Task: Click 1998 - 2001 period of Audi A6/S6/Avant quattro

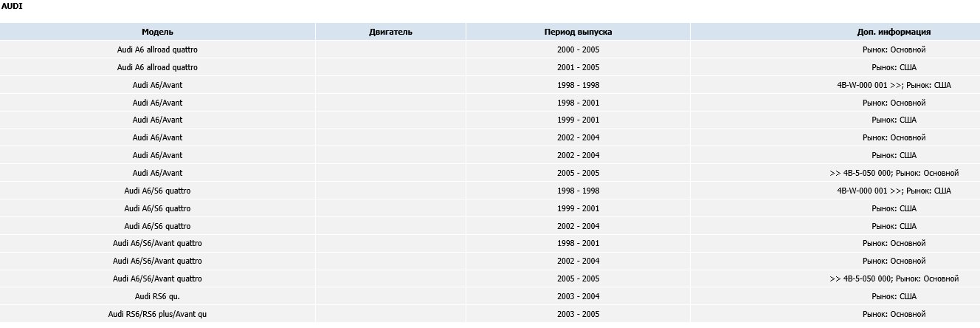Action: click(x=578, y=243)
